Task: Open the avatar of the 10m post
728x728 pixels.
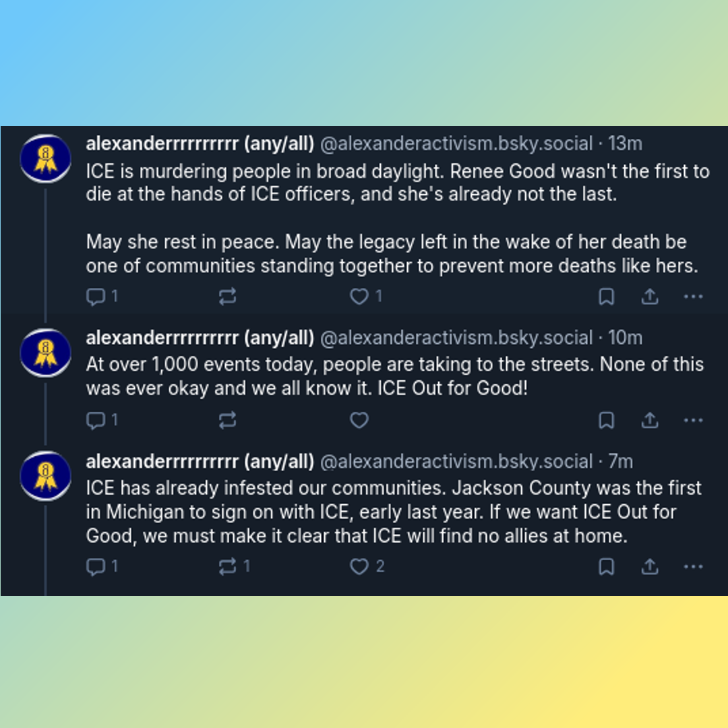Action: tap(45, 352)
